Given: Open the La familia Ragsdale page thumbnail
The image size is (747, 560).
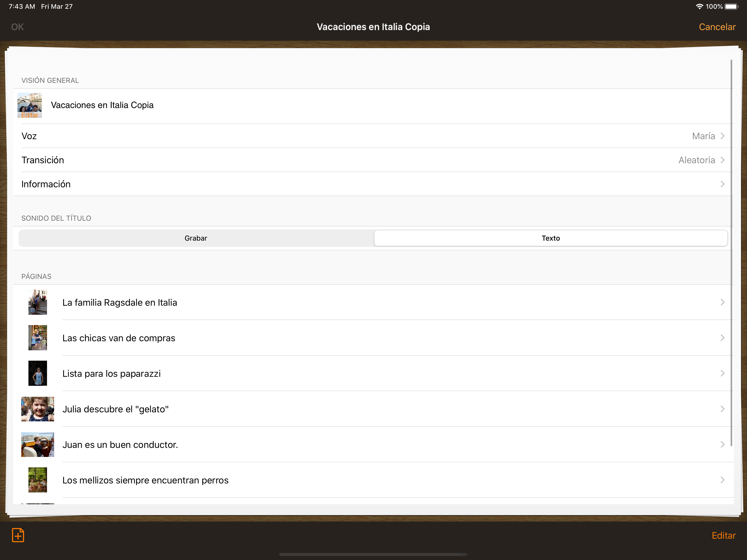Looking at the screenshot, I should click(37, 302).
